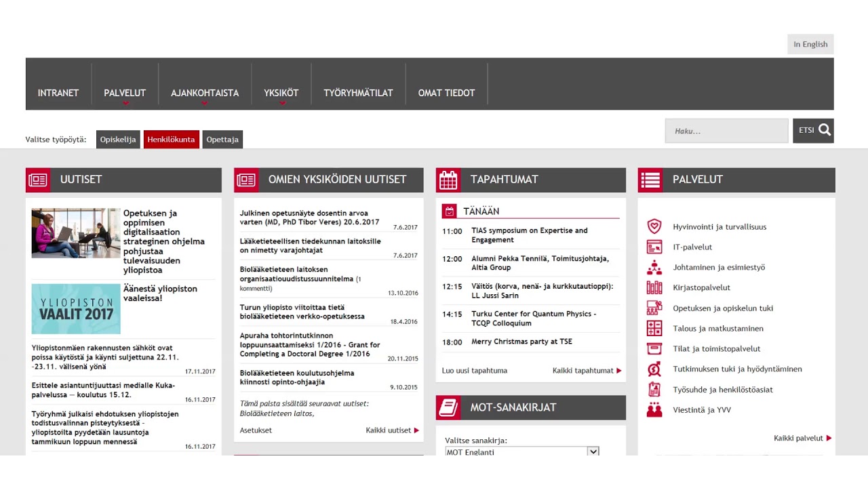
Task: Click the Omien yksiköiden uutiset newspaper icon
Action: click(246, 180)
